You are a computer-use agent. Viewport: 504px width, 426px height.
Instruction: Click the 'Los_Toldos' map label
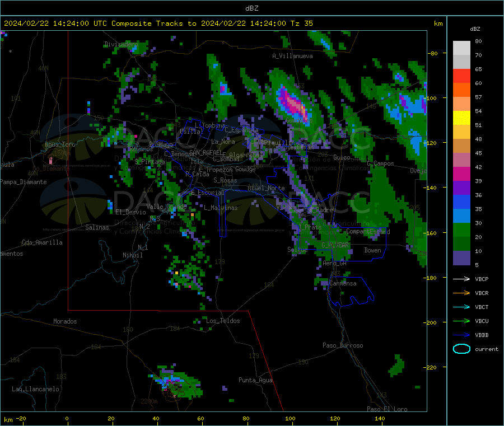click(x=223, y=321)
